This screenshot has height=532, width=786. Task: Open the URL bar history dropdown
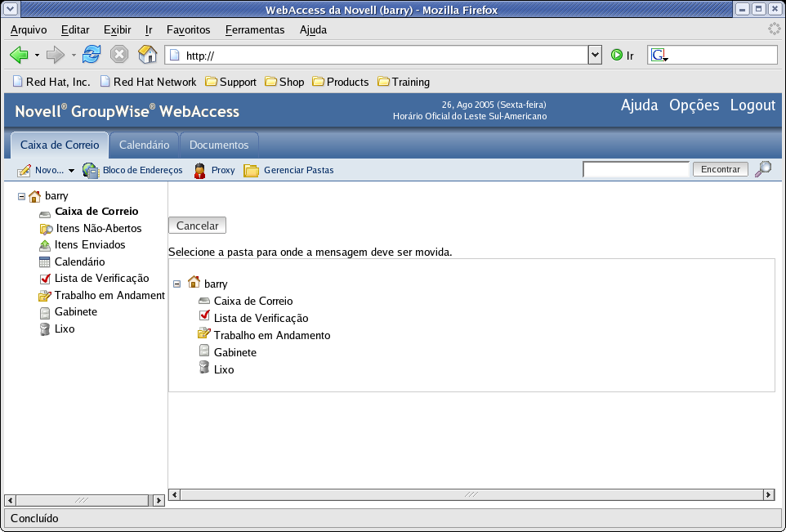595,55
